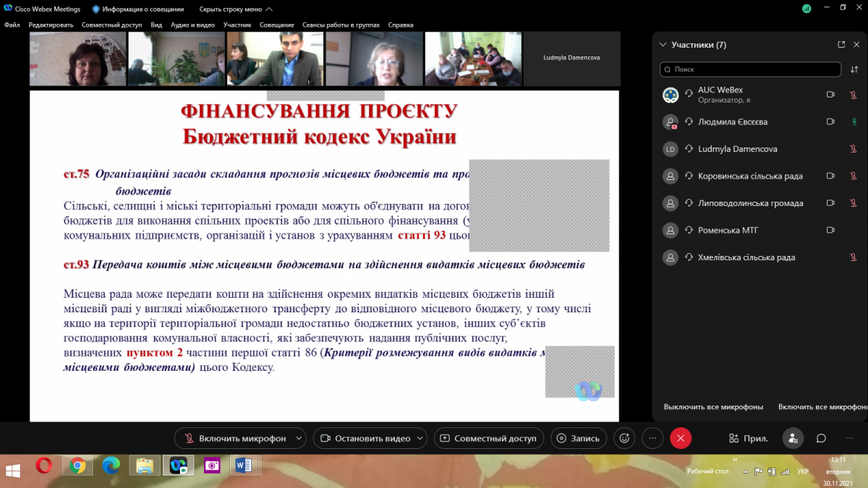Collapse the Участники panel chevron
The image size is (868, 488).
point(662,45)
